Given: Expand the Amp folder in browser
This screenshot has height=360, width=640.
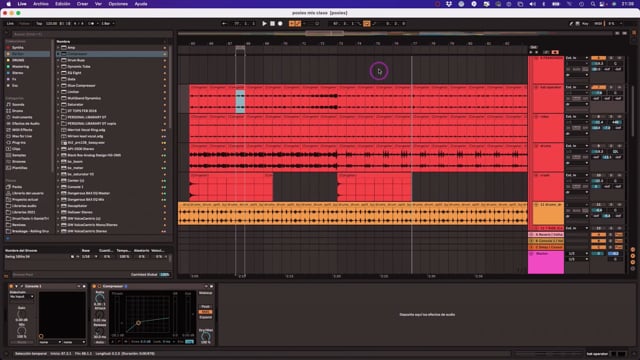Looking at the screenshot, I should (58, 47).
